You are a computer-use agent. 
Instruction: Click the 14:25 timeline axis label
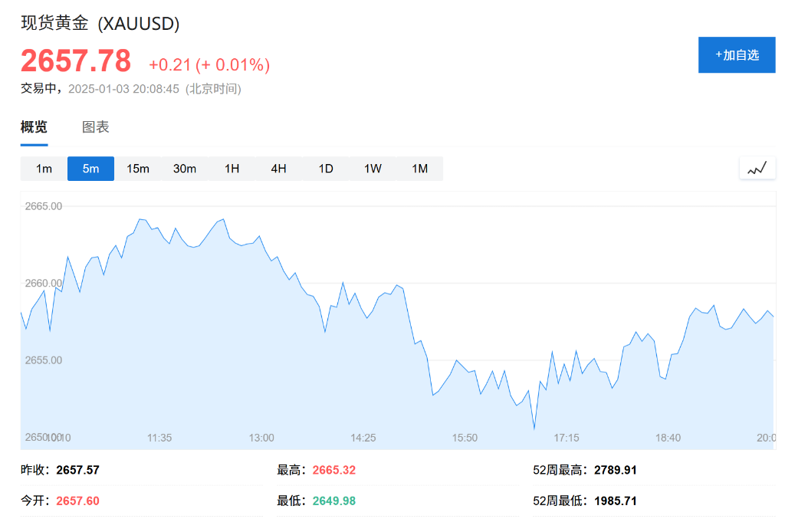tap(363, 438)
